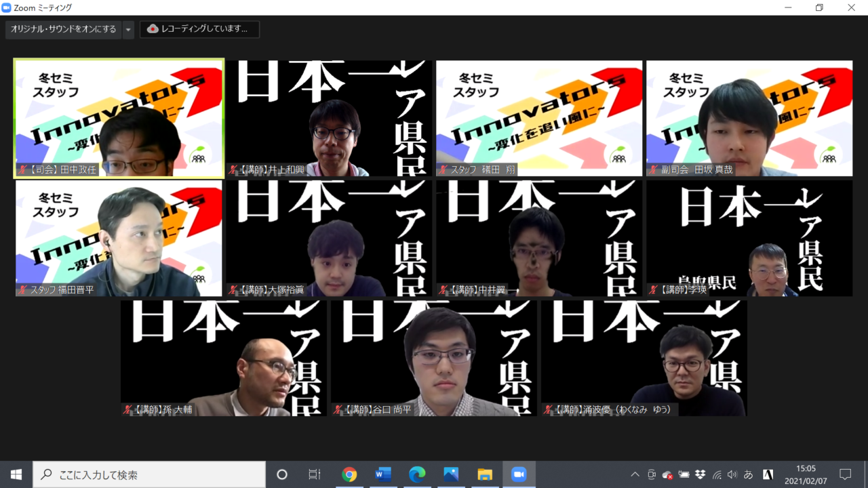Show hidden system tray icons chevron
This screenshot has width=868, height=488.
click(x=635, y=474)
